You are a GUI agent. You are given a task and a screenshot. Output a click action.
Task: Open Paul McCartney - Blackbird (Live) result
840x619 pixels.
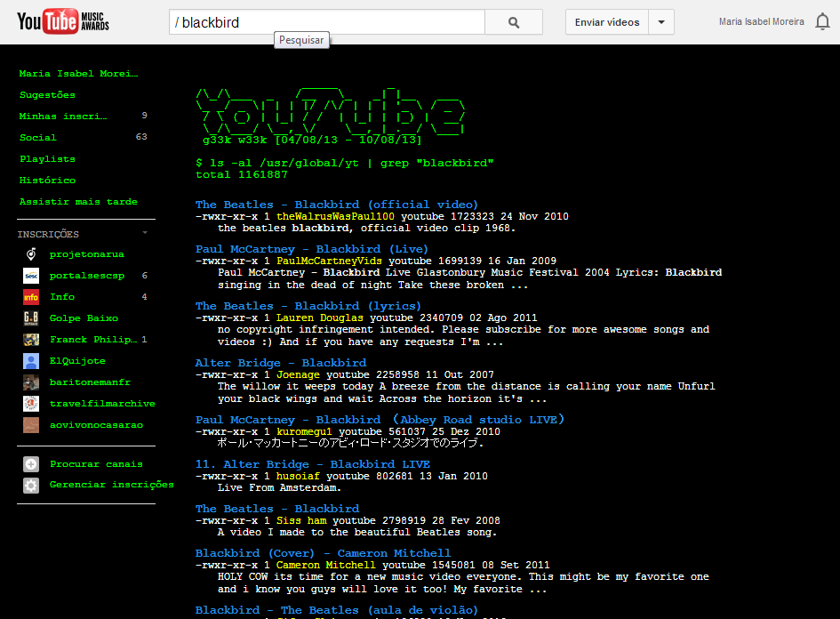[312, 249]
